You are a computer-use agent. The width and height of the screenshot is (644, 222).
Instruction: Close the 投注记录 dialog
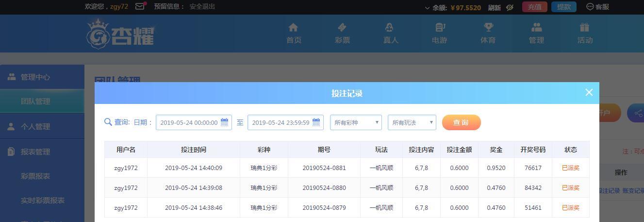(x=589, y=92)
